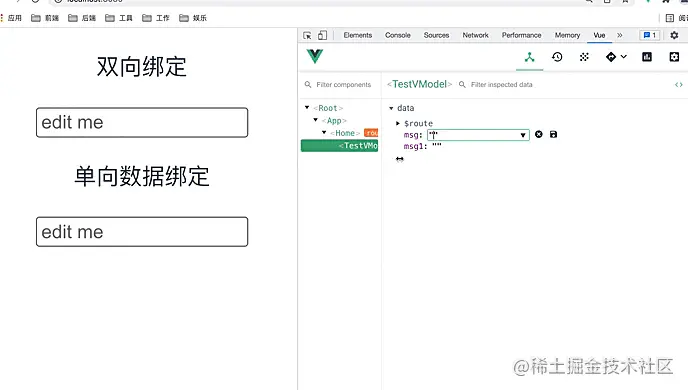This screenshot has width=688, height=390.
Task: Open the Performance chart icon
Action: coord(647,57)
